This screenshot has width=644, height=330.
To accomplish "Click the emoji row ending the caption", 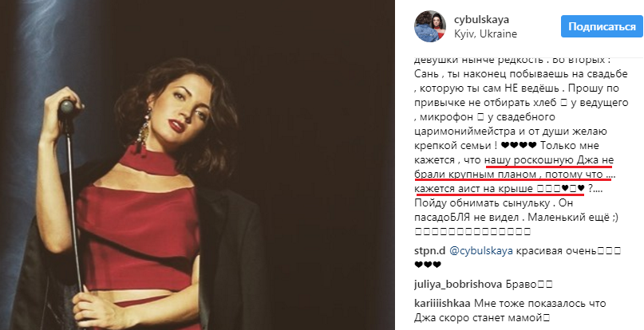I will [472, 231].
